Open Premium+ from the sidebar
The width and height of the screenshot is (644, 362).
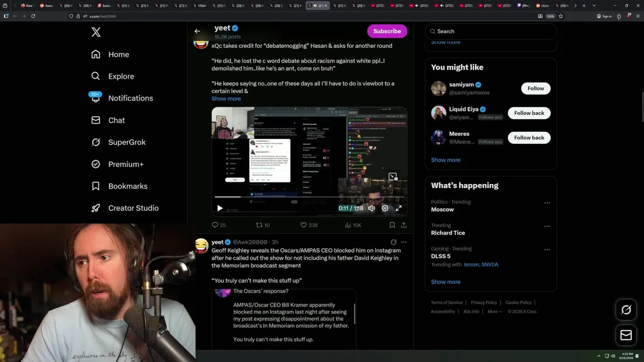[x=117, y=164]
